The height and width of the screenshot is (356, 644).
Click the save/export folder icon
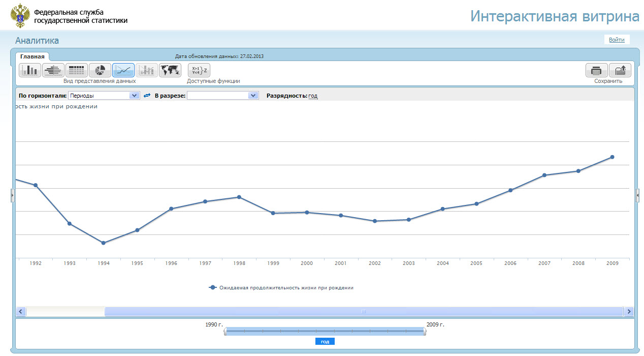(620, 70)
